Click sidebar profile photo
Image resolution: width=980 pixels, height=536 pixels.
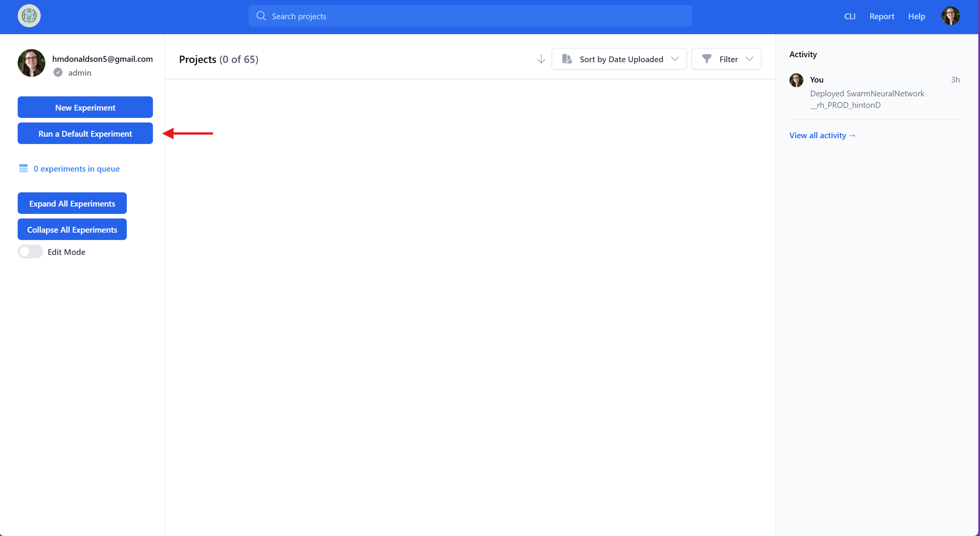(x=32, y=63)
